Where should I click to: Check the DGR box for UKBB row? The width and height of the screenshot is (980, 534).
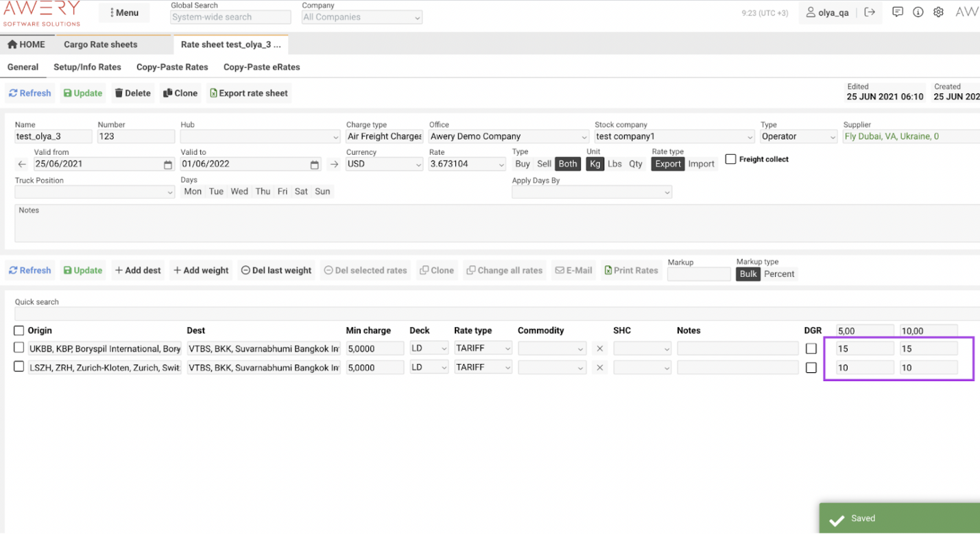click(811, 348)
